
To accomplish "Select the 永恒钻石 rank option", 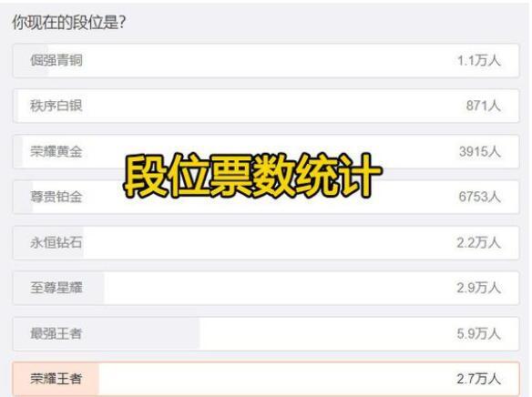I will 266,243.
